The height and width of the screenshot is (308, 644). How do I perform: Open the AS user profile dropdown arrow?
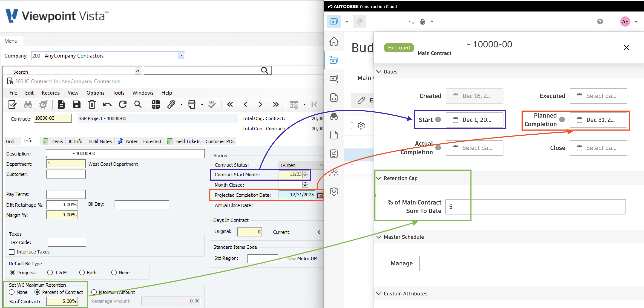(637, 22)
